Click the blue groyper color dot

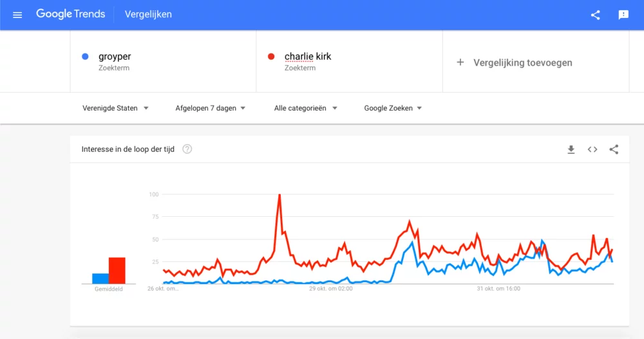(86, 57)
